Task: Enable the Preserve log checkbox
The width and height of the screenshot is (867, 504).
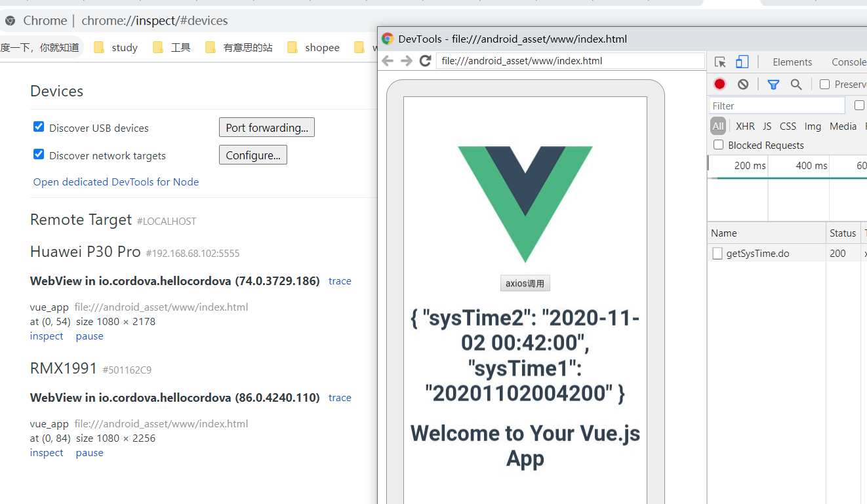Action: coord(825,84)
